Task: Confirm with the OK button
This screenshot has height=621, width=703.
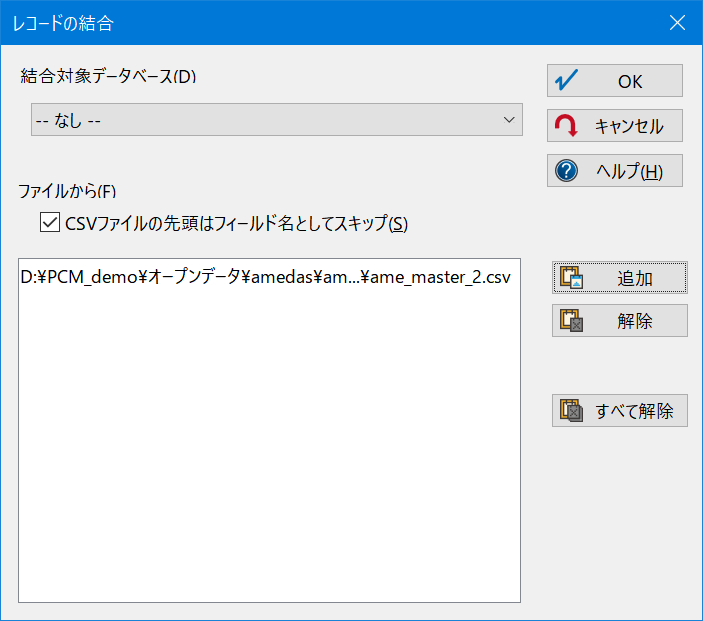Action: 615,81
